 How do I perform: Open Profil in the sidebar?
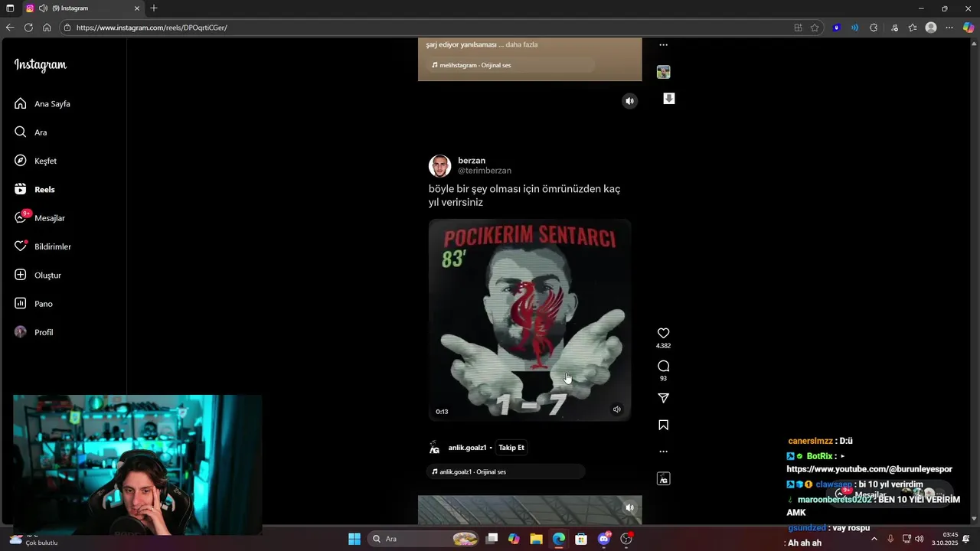(x=34, y=332)
